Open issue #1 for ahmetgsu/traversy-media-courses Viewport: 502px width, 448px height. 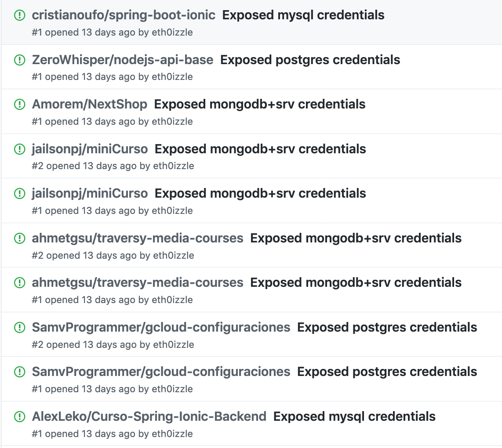tap(356, 282)
